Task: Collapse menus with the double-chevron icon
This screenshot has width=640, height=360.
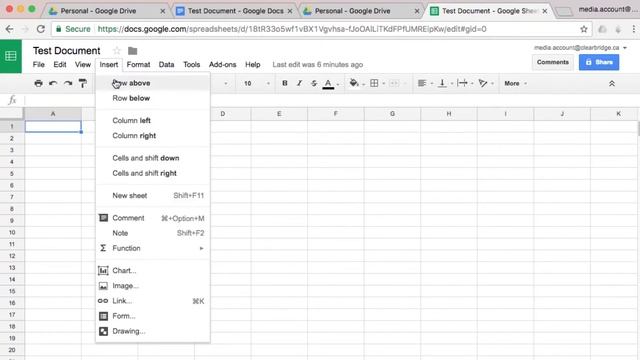Action: coord(611,83)
